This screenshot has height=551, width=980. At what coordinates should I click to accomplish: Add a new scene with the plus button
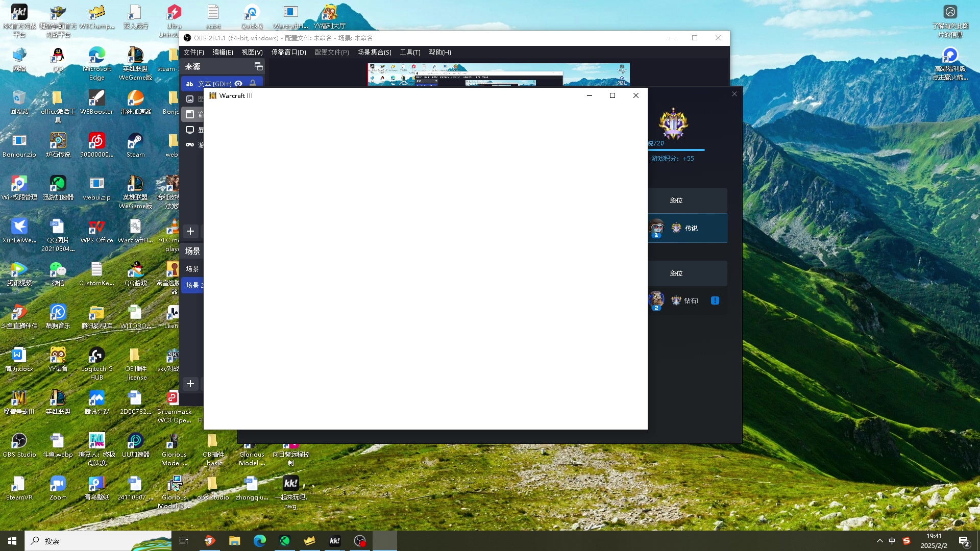(x=190, y=384)
